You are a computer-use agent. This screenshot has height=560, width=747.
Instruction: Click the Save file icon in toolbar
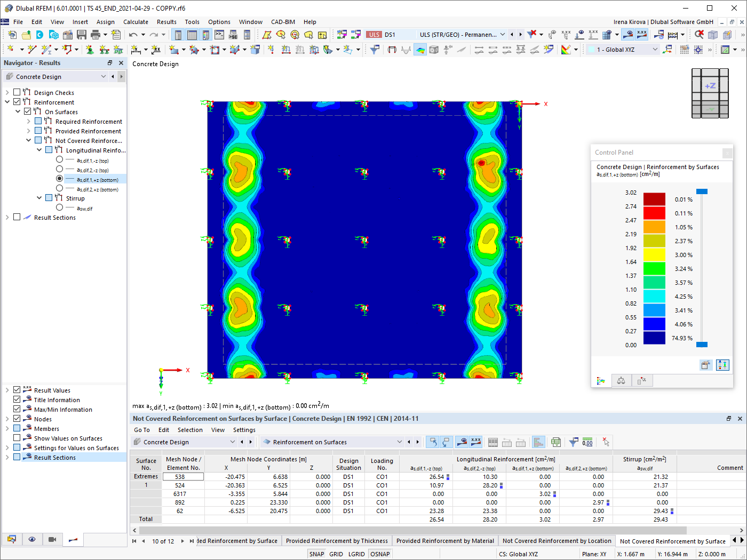82,35
